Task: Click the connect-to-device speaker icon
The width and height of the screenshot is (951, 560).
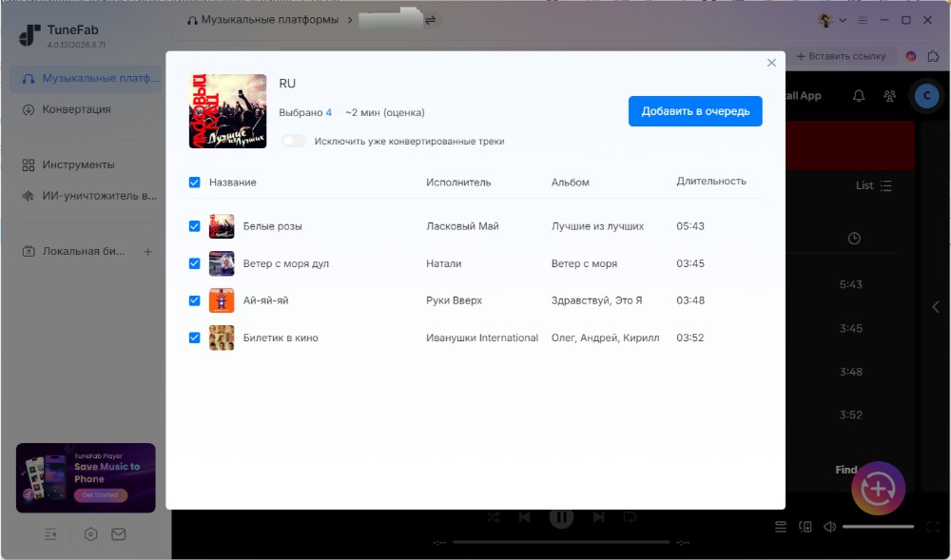Action: [x=805, y=527]
